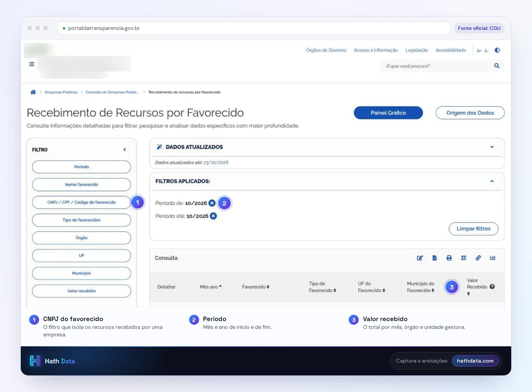Screen dimensions: 532x392
Task: Copy link with the chain icon
Action: pyautogui.click(x=478, y=258)
